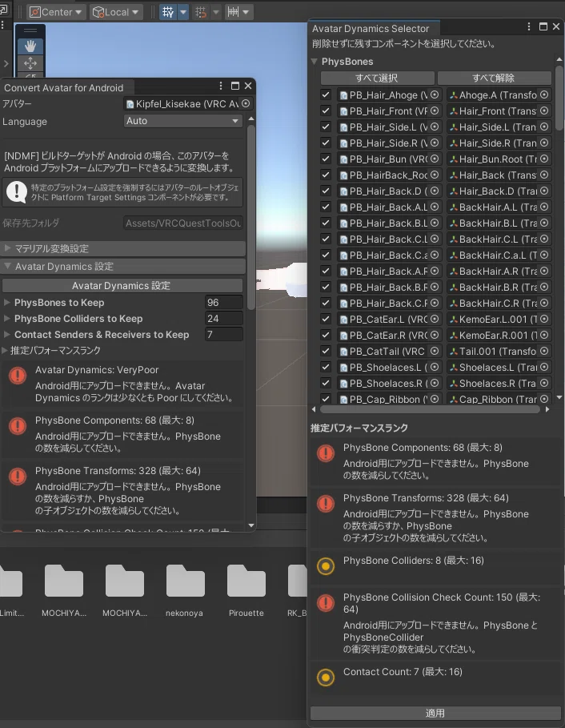Viewport: 565px width, 728px height.
Task: Uncheck the PB_CatTail checkbox
Action: [326, 351]
